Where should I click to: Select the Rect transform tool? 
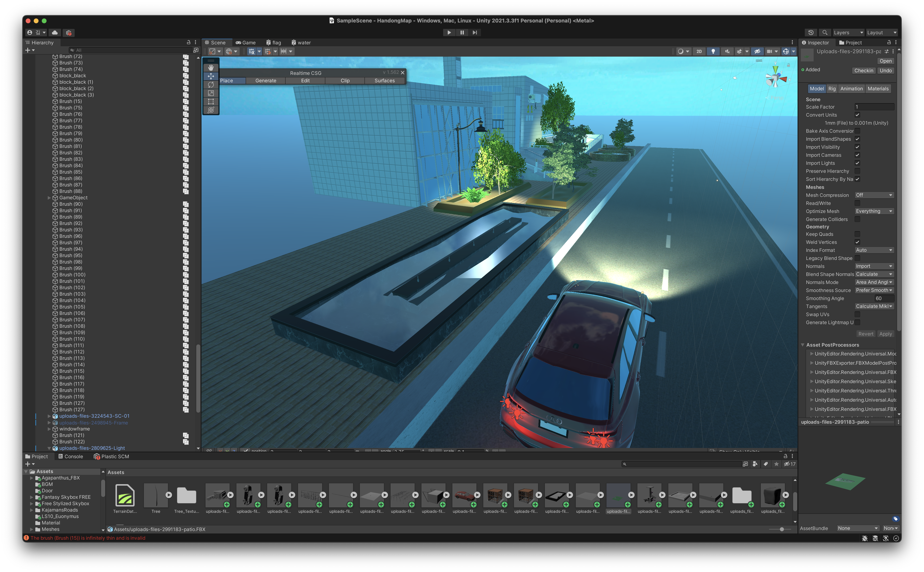tap(211, 101)
